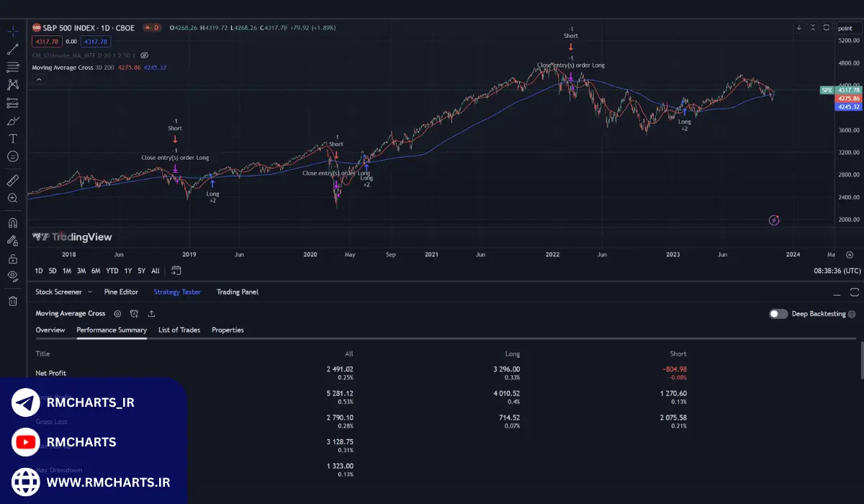Enable magnet mode in left toolbar
The width and height of the screenshot is (864, 504).
pos(13,222)
